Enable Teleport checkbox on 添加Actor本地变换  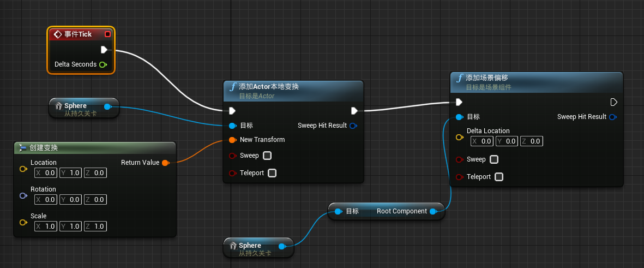click(272, 172)
